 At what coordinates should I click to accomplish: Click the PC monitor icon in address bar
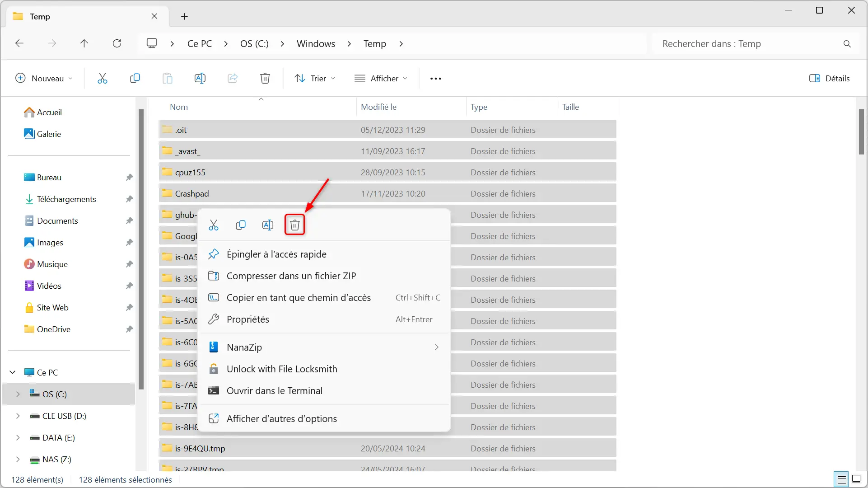(152, 43)
